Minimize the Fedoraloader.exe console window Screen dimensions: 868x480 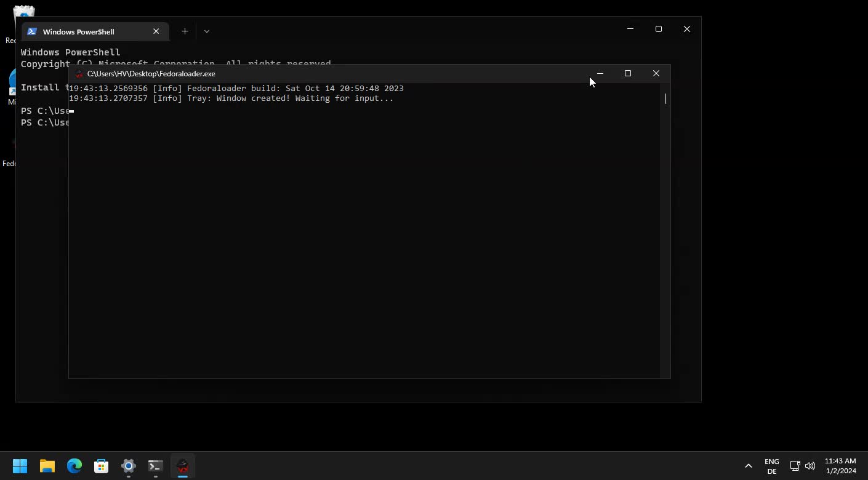click(600, 73)
